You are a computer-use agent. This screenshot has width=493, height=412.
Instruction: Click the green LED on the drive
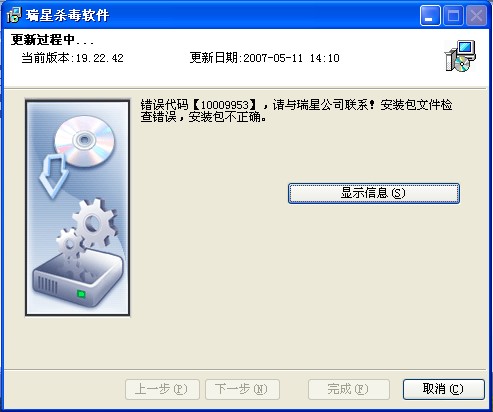(81, 294)
